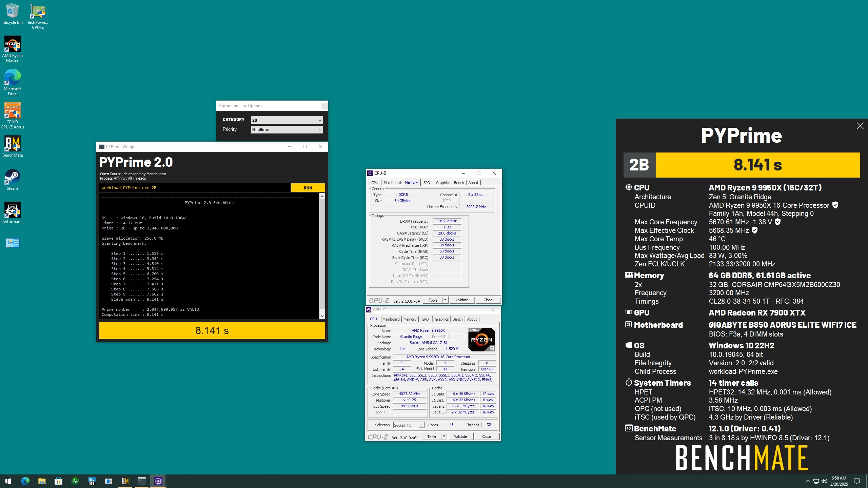Click the network tray icon
The image size is (868, 488).
tap(816, 481)
